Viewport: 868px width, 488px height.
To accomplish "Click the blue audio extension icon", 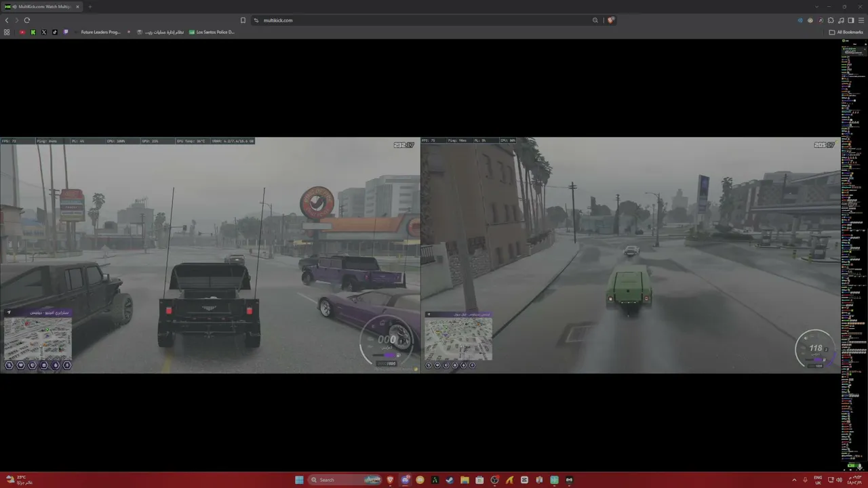I will [801, 20].
